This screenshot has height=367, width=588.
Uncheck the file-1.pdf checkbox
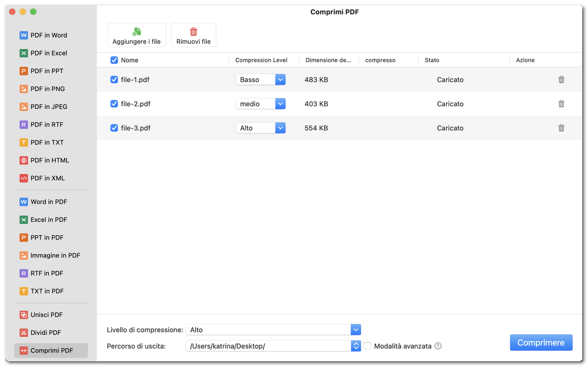click(114, 79)
